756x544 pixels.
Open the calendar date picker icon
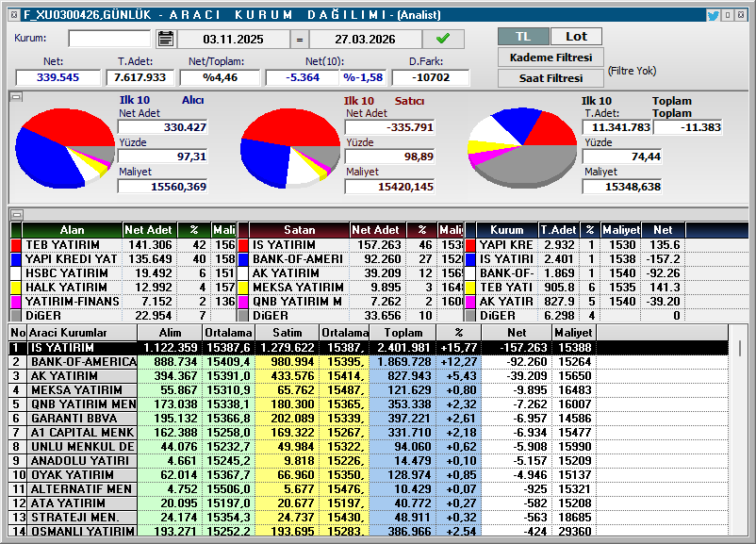(166, 39)
